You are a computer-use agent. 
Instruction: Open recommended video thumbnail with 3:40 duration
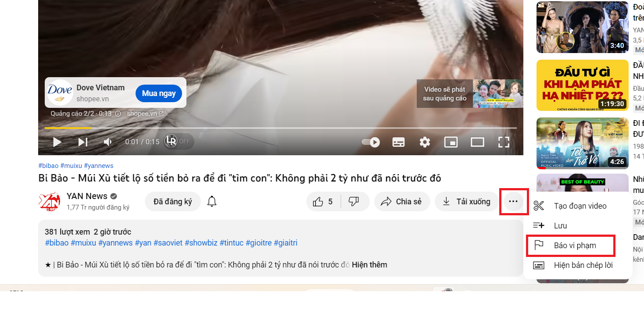point(583,27)
